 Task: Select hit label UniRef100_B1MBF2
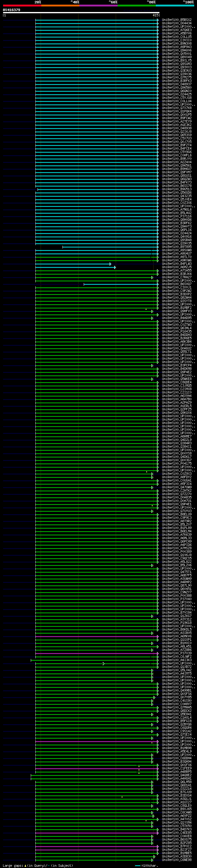tap(177, 308)
